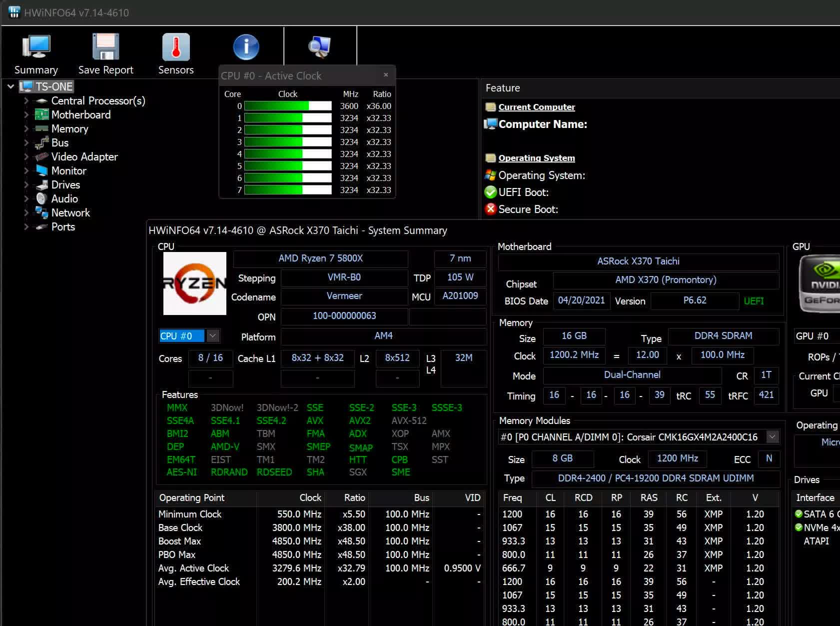Screen dimensions: 840x626
Task: Select the Ports tree item
Action: pyautogui.click(x=63, y=226)
